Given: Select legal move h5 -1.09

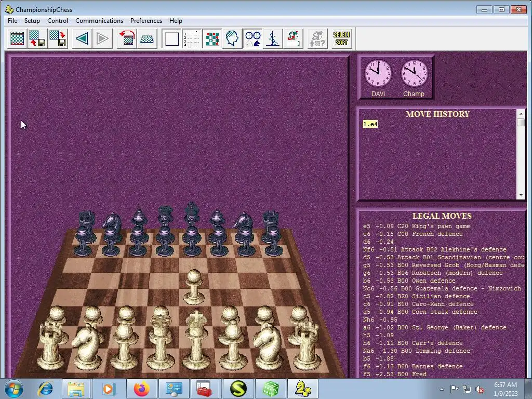Looking at the screenshot, I should point(378,336).
